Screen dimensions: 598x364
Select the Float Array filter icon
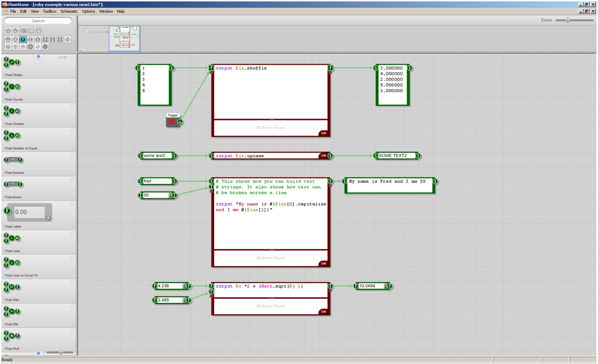click(x=46, y=39)
